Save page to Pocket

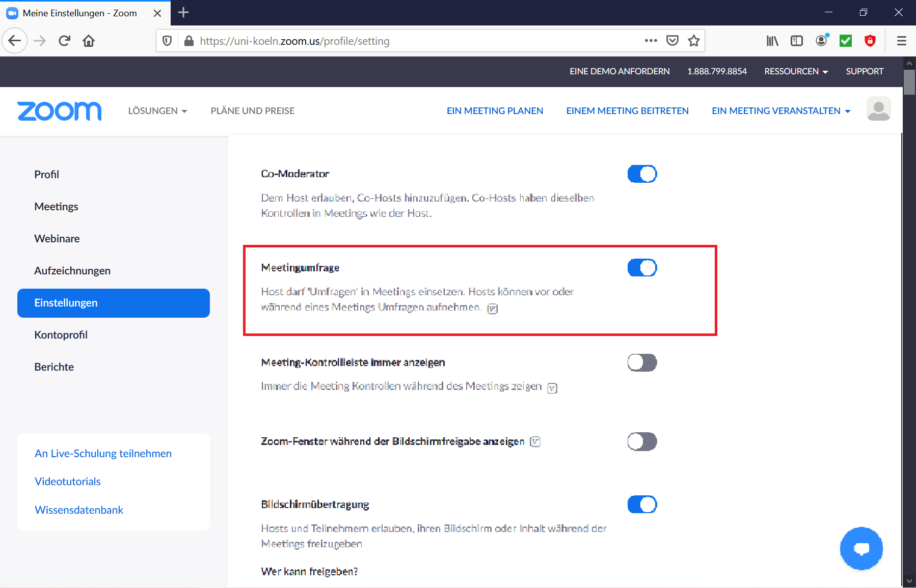pos(672,41)
